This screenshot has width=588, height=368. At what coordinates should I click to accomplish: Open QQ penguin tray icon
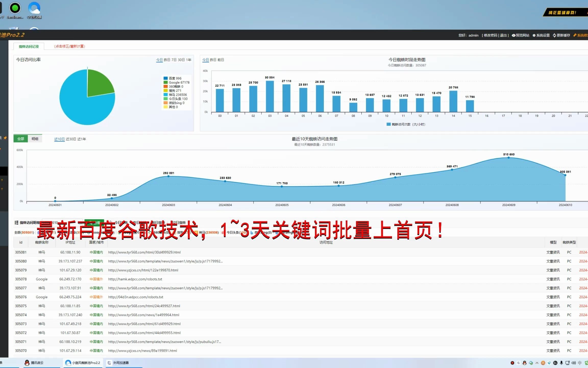pyautogui.click(x=524, y=363)
